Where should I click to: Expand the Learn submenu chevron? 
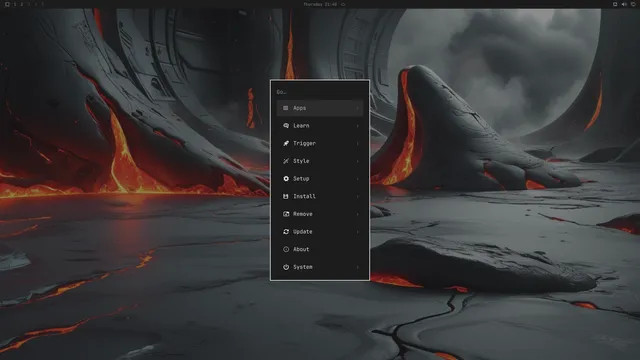coord(358,126)
